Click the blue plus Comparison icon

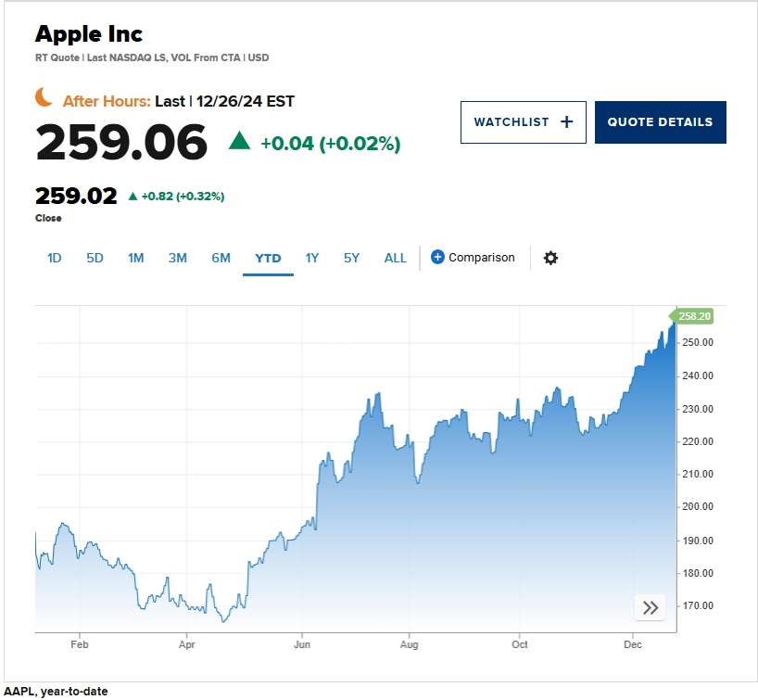coord(437,257)
